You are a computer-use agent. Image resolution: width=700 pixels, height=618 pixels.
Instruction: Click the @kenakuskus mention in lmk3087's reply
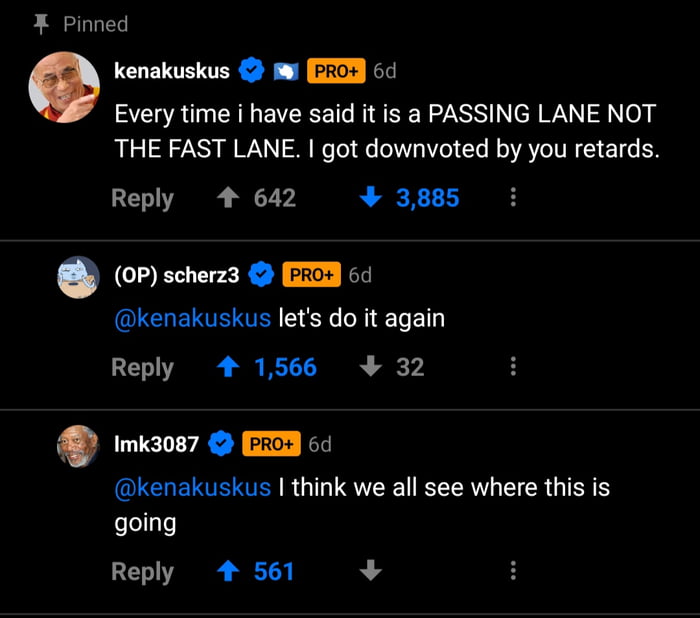pos(192,488)
